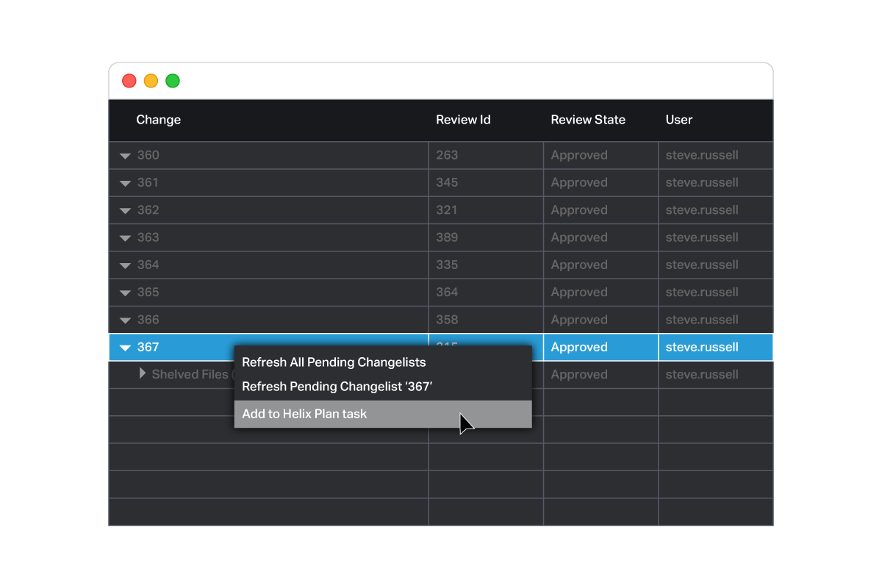Open details for changelist 363
This screenshot has height=588, width=882.
click(x=125, y=237)
